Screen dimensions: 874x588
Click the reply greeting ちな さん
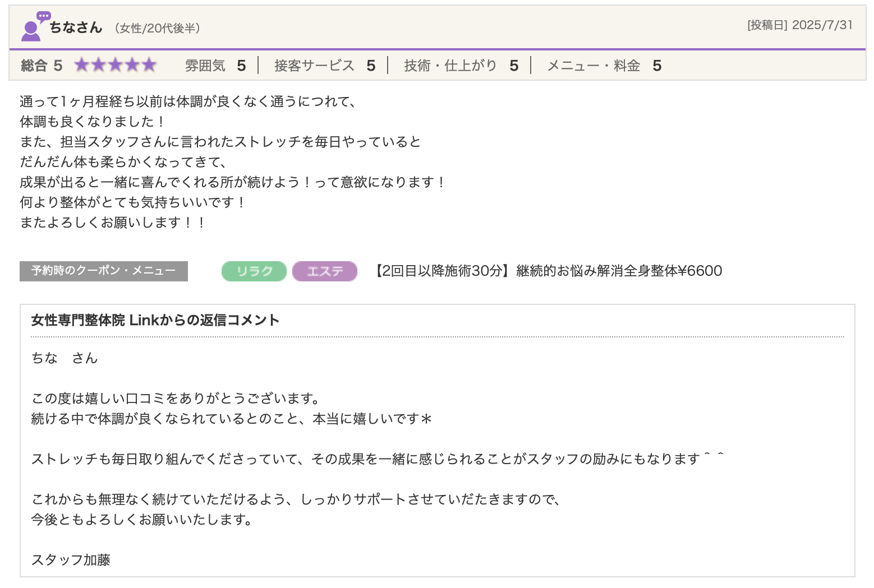click(65, 358)
